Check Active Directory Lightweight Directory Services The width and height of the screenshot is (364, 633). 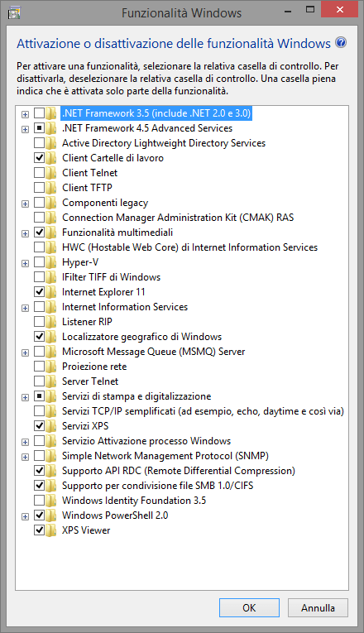39,143
